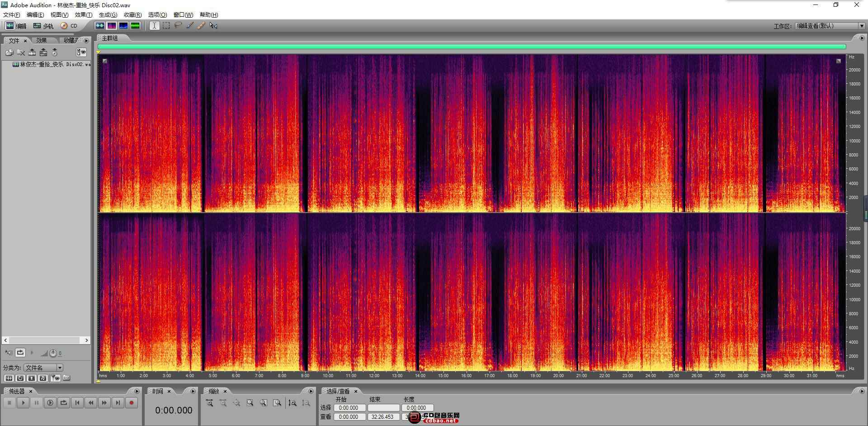Screen dimensions: 868x426
Task: Toggle full paths display icon
Action: (66, 378)
